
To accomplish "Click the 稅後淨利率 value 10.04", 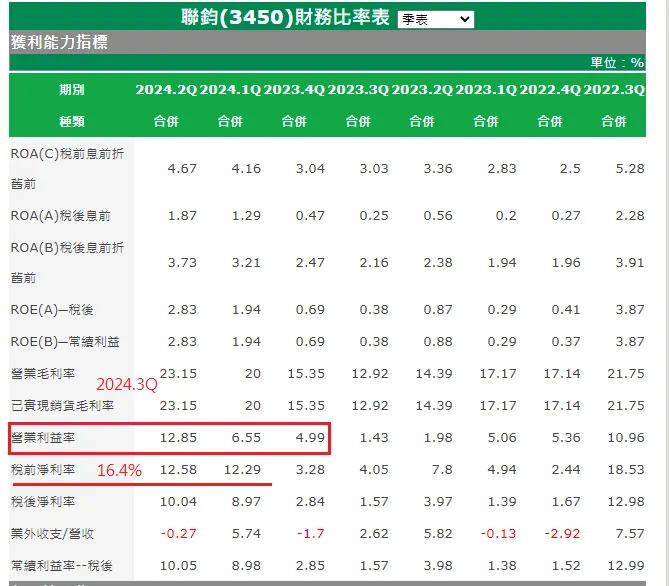I will 178,501.
